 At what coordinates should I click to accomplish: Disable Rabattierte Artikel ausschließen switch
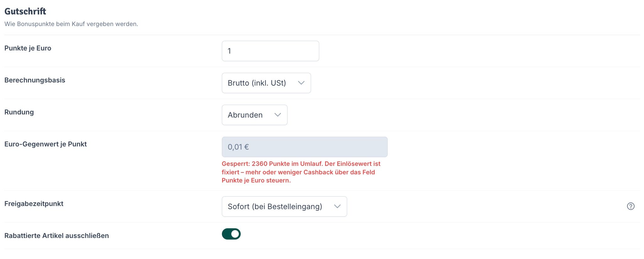[231, 234]
